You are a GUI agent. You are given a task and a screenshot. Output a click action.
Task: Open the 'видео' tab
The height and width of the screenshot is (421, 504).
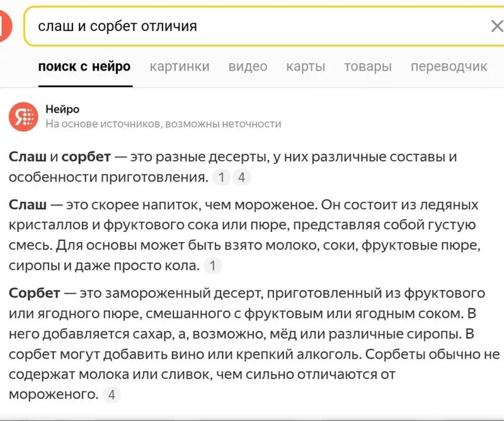(x=248, y=67)
